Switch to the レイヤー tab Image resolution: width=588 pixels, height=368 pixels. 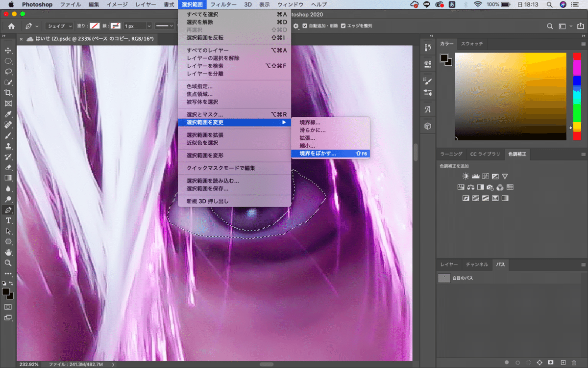[449, 264]
